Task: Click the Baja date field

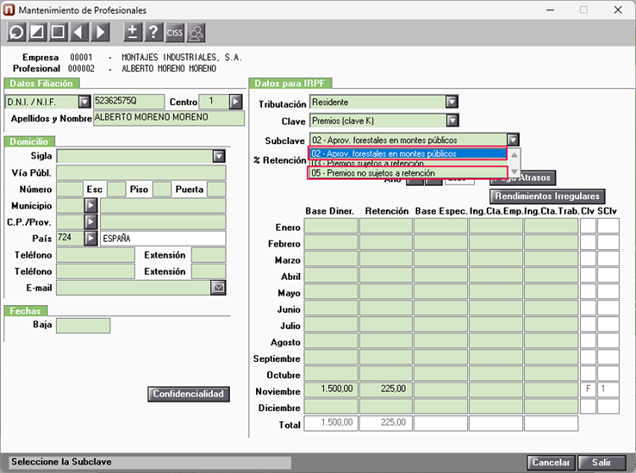Action: [x=83, y=326]
